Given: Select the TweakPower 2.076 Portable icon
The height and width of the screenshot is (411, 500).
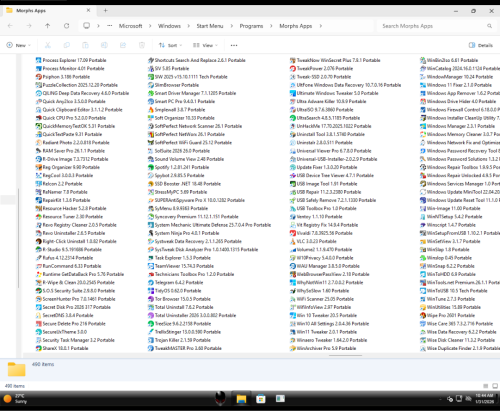Looking at the screenshot, I should pyautogui.click(x=293, y=68).
